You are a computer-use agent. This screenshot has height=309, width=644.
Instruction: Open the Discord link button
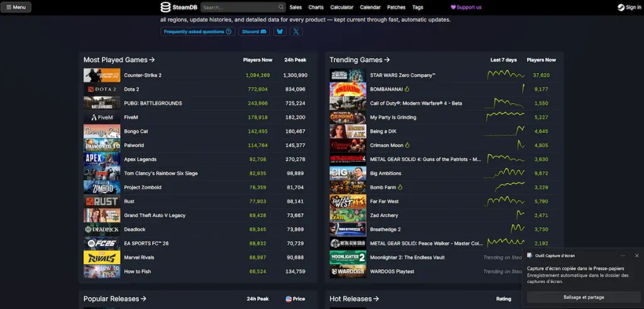pos(254,31)
